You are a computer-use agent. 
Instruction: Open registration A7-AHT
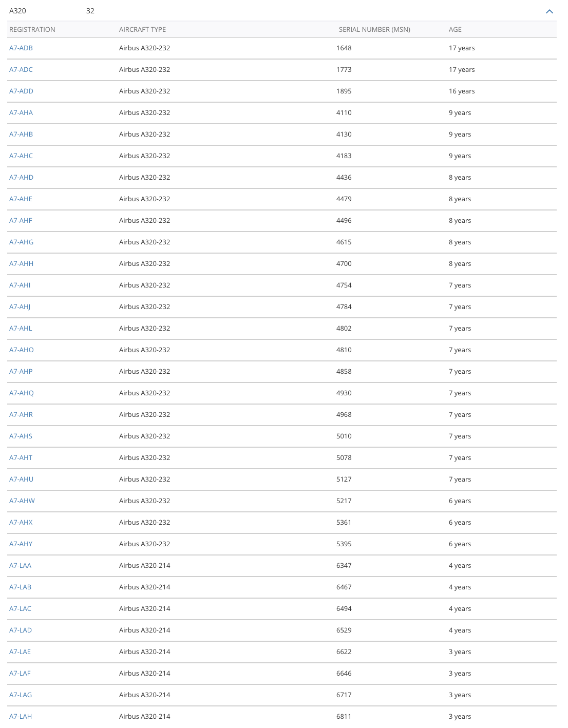[x=21, y=458]
